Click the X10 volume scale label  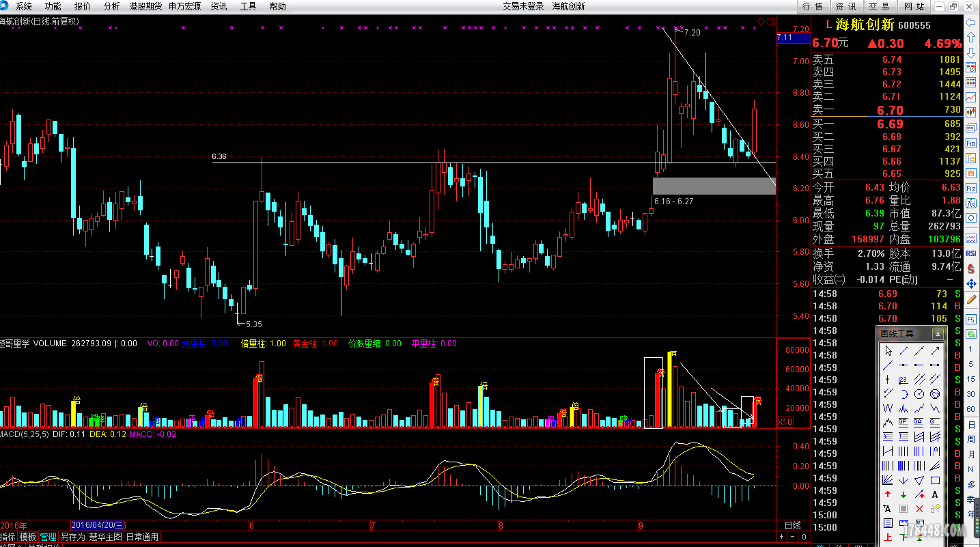point(785,422)
